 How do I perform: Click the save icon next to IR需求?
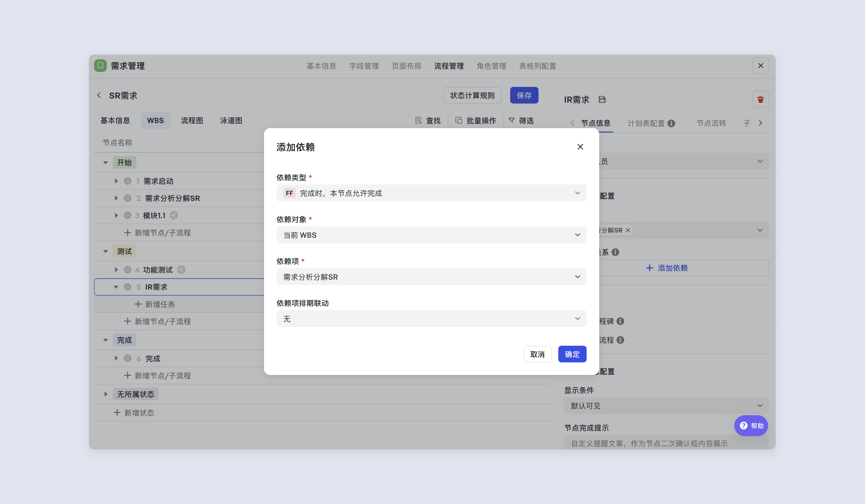pos(602,99)
